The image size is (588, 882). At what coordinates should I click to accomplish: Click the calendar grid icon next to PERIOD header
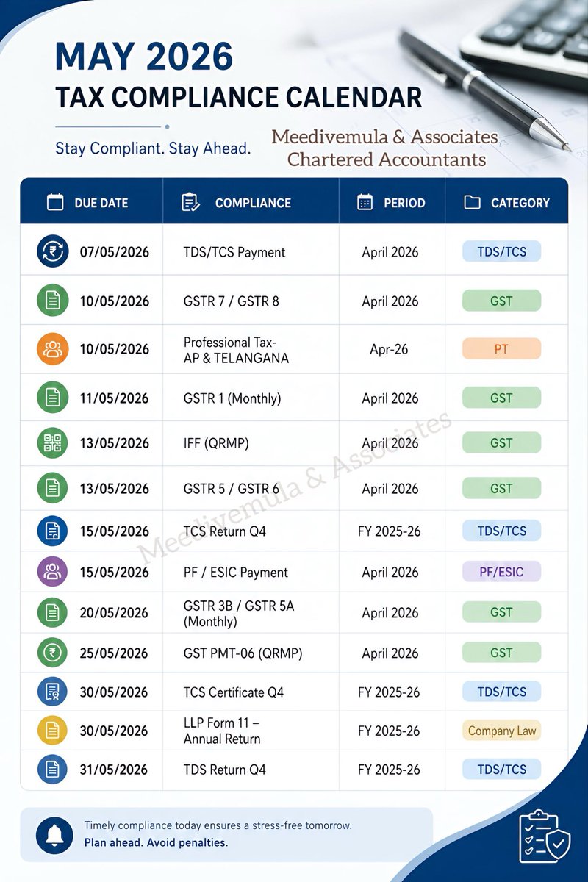coord(365,203)
